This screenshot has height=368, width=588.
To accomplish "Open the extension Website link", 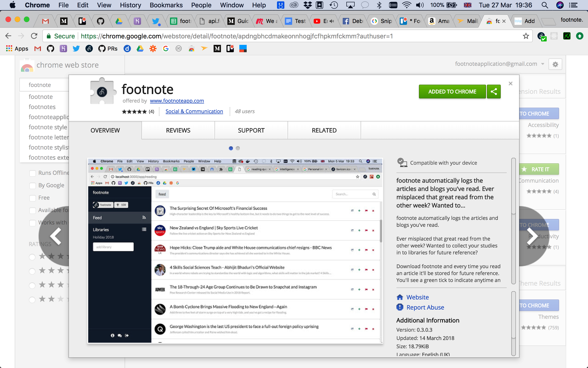I will (x=417, y=297).
